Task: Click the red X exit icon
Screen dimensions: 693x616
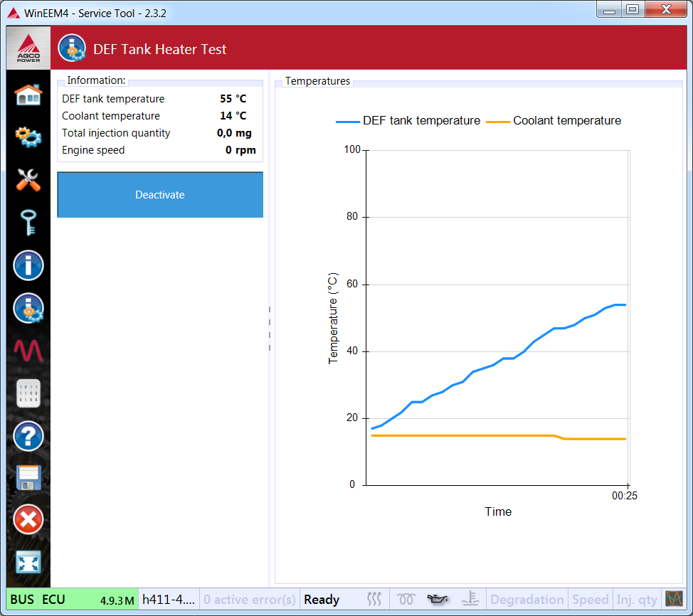Action: [x=28, y=520]
